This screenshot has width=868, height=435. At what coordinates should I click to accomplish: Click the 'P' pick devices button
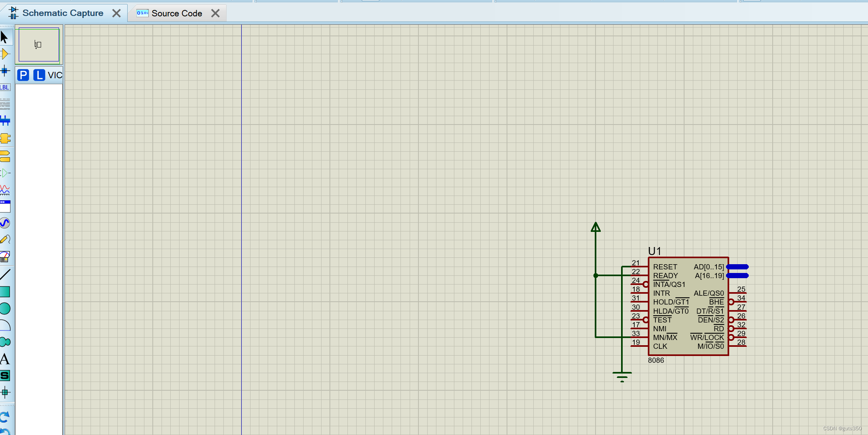pos(23,75)
